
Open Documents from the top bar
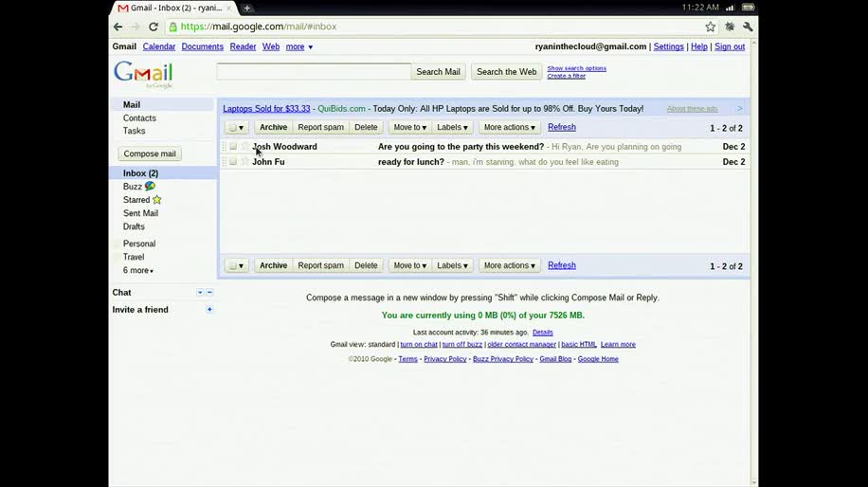(x=202, y=46)
